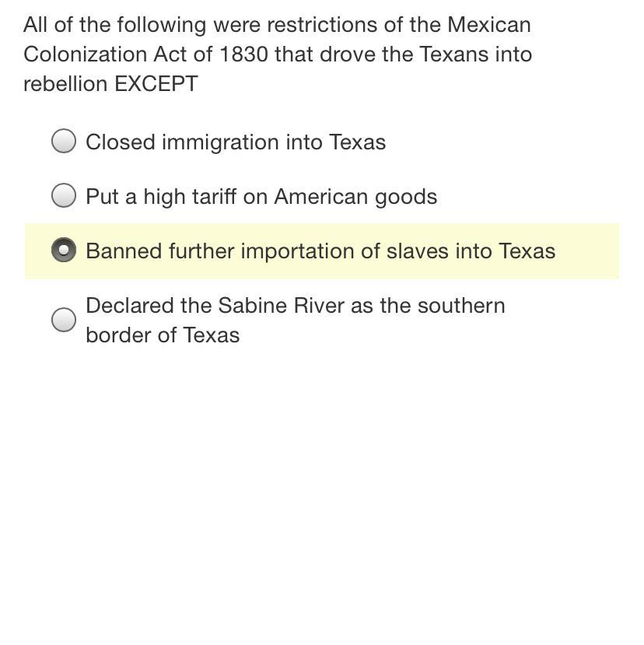Image resolution: width=644 pixels, height=645 pixels.
Task: Click the "Closed immigration into Texas" answer label
Action: click(x=235, y=142)
